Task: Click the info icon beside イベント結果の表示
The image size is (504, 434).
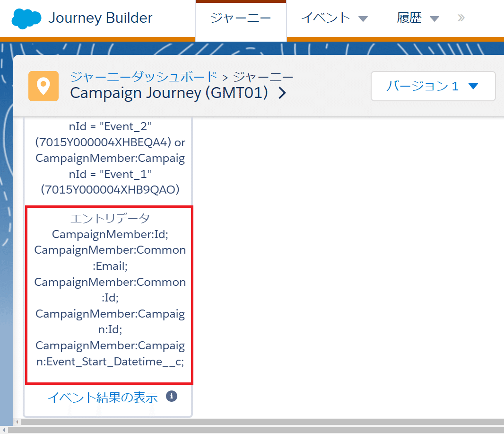Action: pyautogui.click(x=172, y=396)
